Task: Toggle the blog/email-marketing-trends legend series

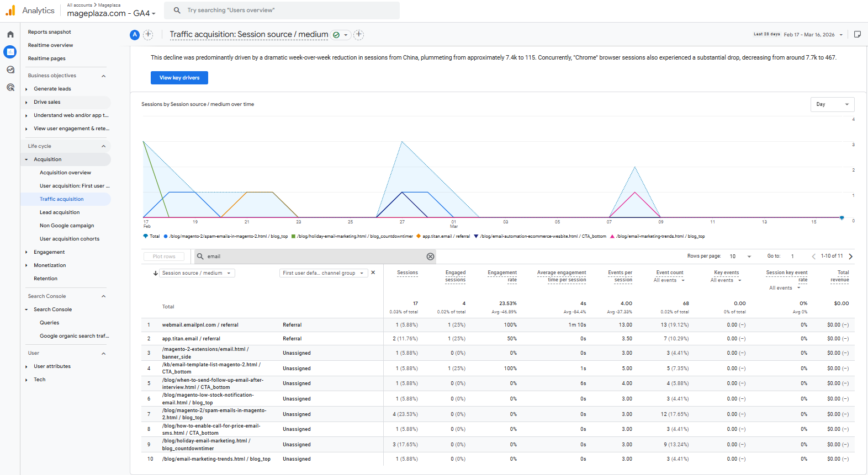Action: 660,236
